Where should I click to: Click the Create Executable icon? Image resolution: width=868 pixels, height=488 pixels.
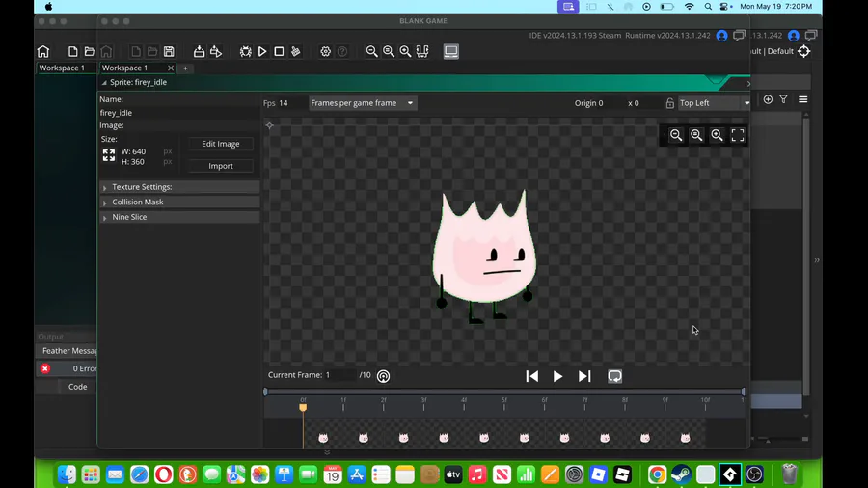(199, 51)
